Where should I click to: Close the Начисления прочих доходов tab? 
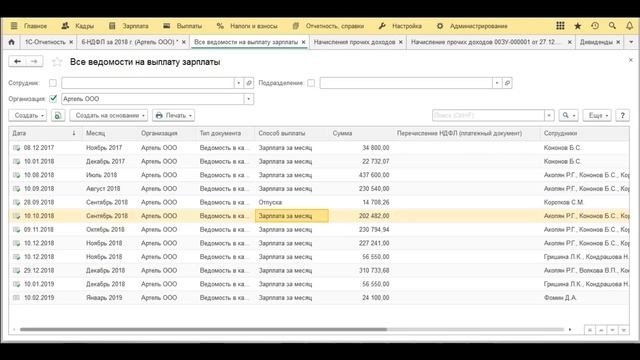(400, 42)
